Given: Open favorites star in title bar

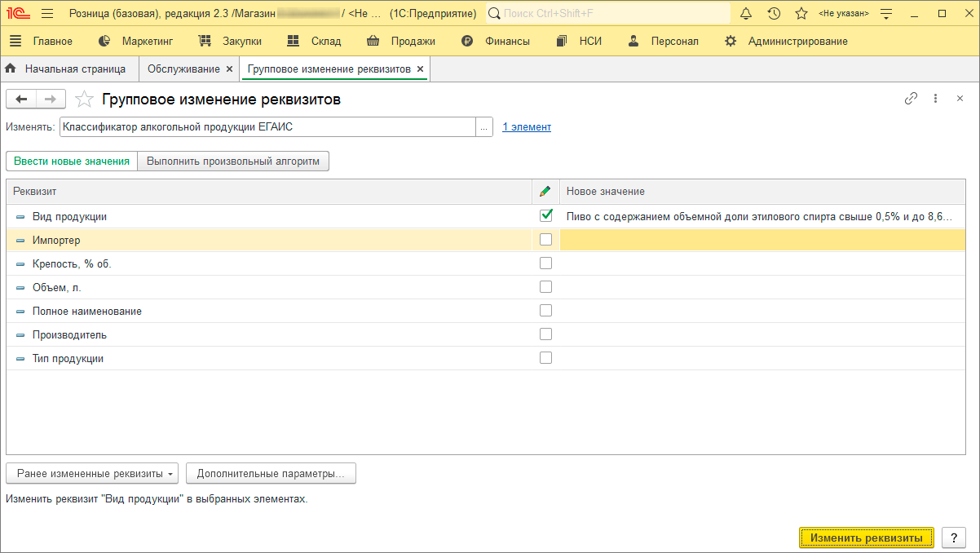Looking at the screenshot, I should pyautogui.click(x=801, y=14).
